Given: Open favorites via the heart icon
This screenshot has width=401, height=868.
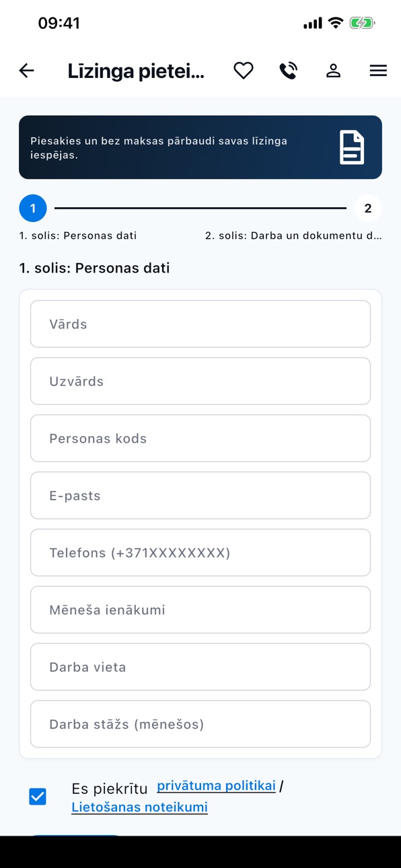Looking at the screenshot, I should pyautogui.click(x=244, y=71).
